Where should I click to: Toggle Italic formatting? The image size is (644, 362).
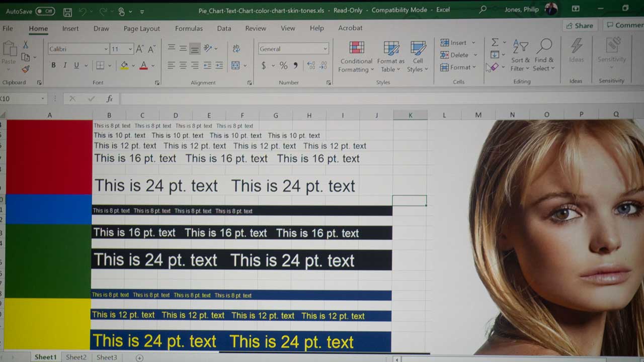pos(65,65)
